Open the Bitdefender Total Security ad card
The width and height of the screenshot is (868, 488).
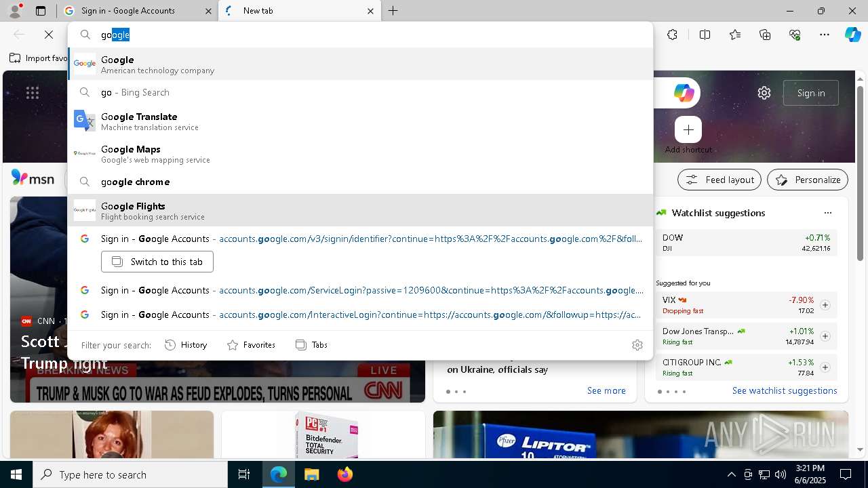(323, 434)
